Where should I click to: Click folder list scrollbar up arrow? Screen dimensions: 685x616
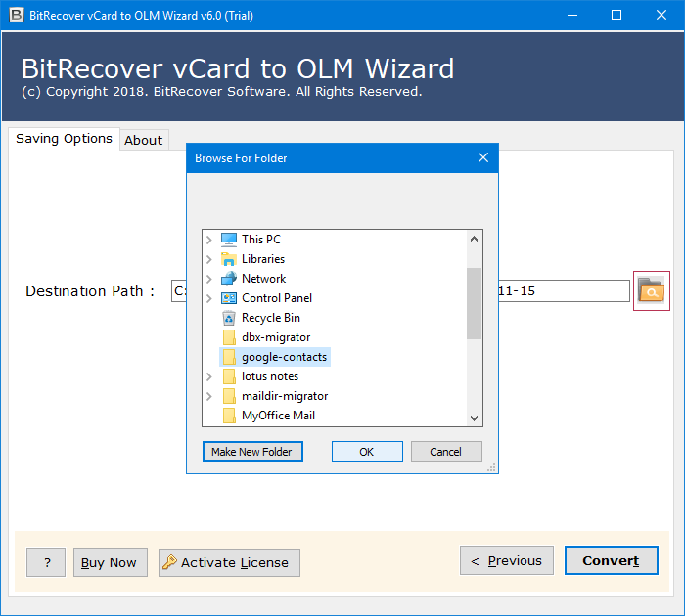[474, 239]
